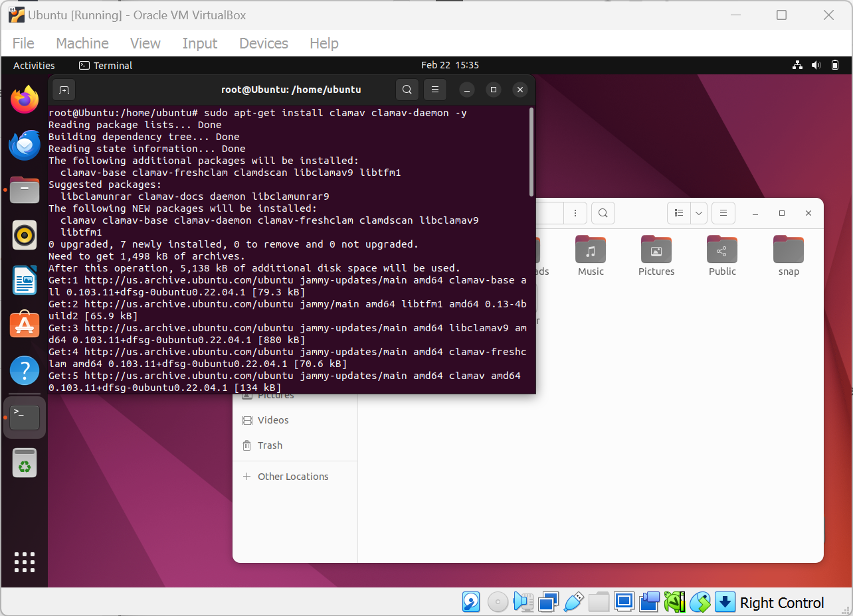
Task: Click the search icon in Terminal header
Action: tap(407, 90)
